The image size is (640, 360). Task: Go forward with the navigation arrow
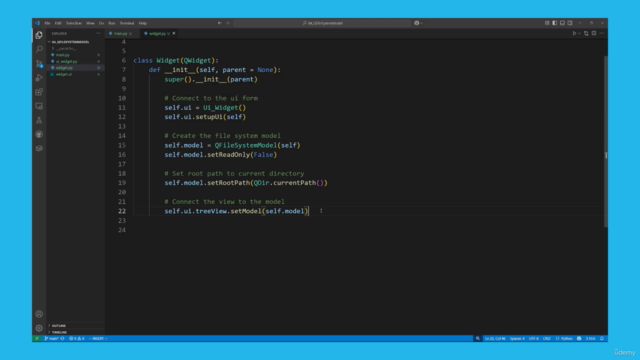(228, 23)
